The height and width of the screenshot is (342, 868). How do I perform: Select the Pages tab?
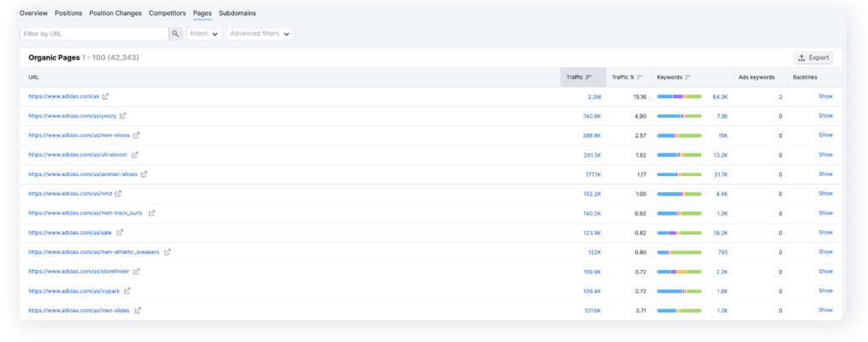click(202, 13)
